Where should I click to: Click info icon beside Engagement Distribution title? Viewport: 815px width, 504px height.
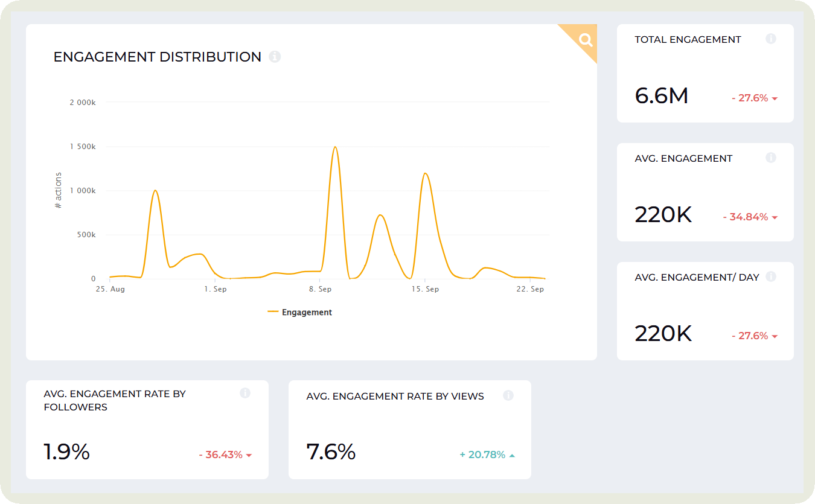(x=275, y=57)
